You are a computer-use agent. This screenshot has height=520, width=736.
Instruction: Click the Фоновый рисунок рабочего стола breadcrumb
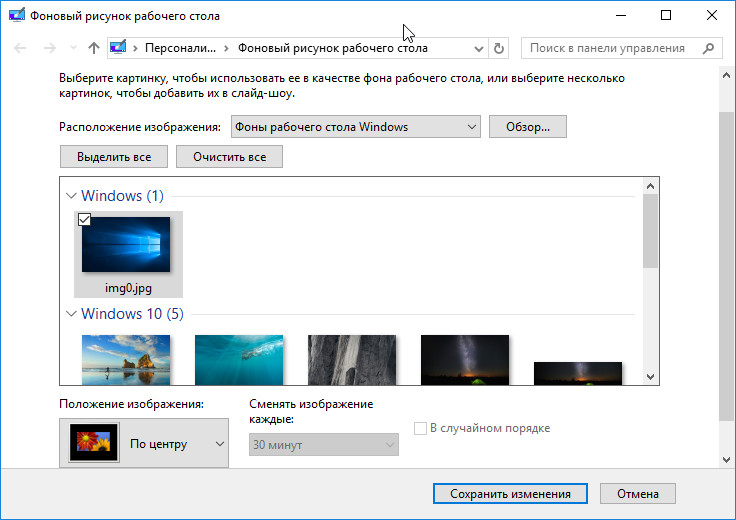click(x=332, y=48)
